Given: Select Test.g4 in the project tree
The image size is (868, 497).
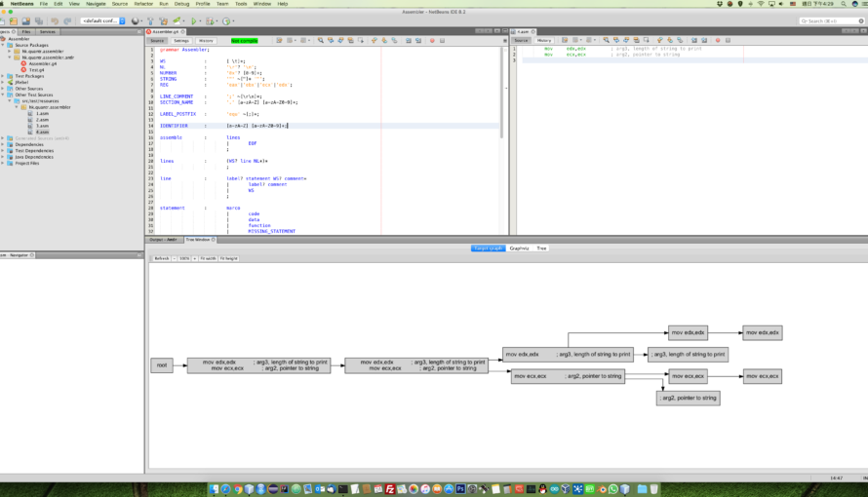Looking at the screenshot, I should coord(36,69).
